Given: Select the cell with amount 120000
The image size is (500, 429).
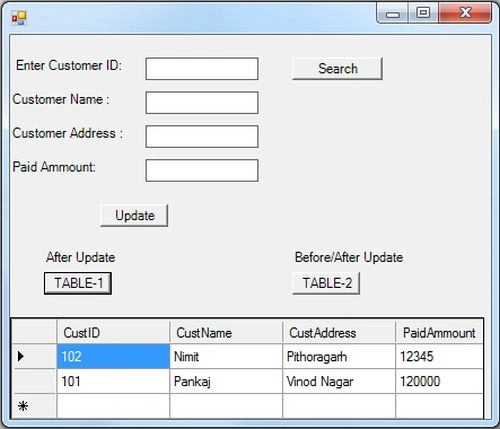Looking at the screenshot, I should [439, 381].
